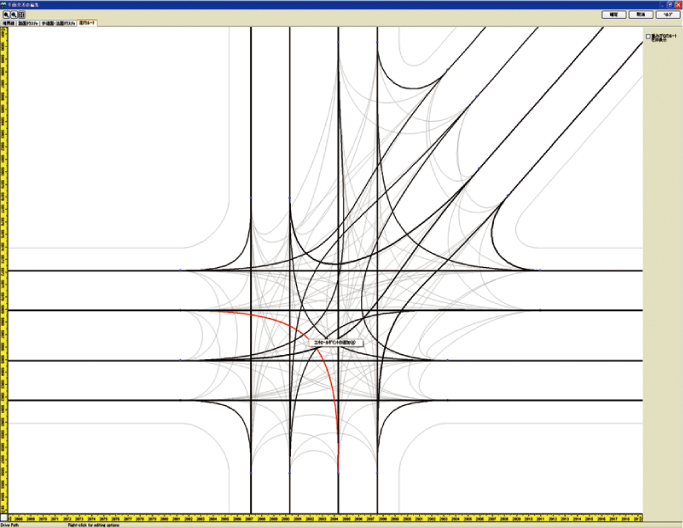The image size is (683, 528).
Task: Switch to the first tab in the tab row
Action: click(x=9, y=23)
